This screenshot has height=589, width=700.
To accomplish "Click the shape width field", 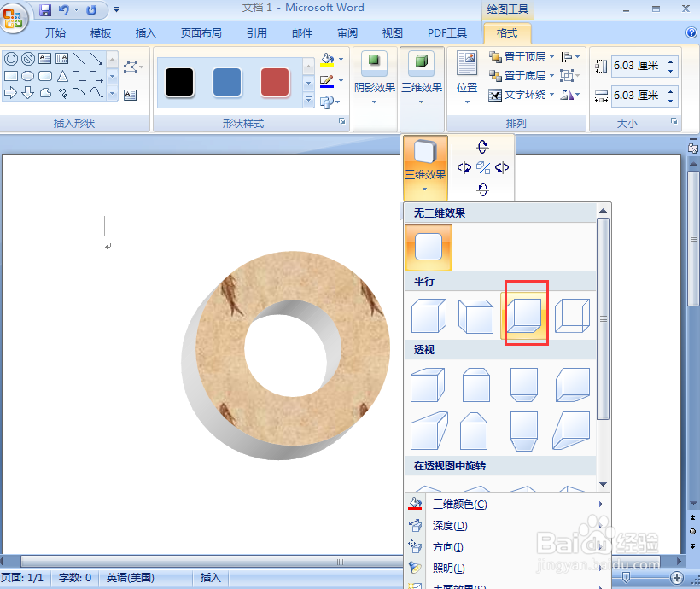I will point(639,96).
